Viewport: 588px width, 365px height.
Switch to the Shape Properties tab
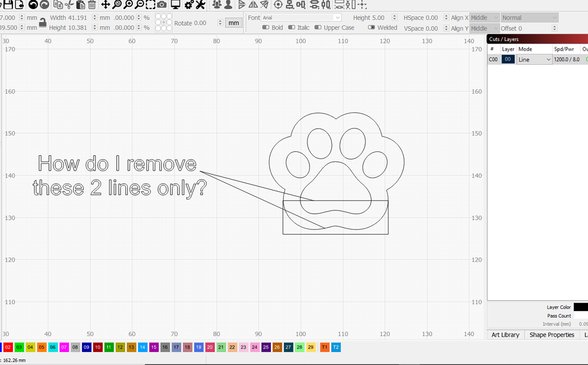pos(552,335)
